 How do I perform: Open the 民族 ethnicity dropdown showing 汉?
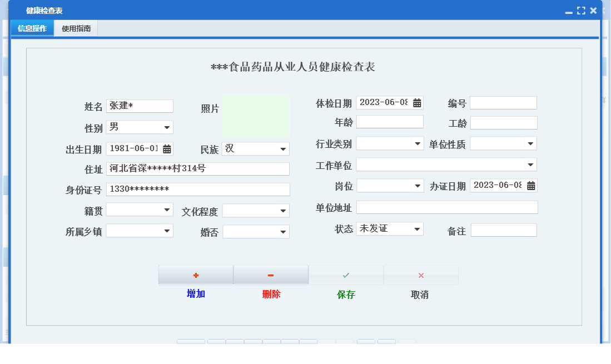pyautogui.click(x=284, y=148)
